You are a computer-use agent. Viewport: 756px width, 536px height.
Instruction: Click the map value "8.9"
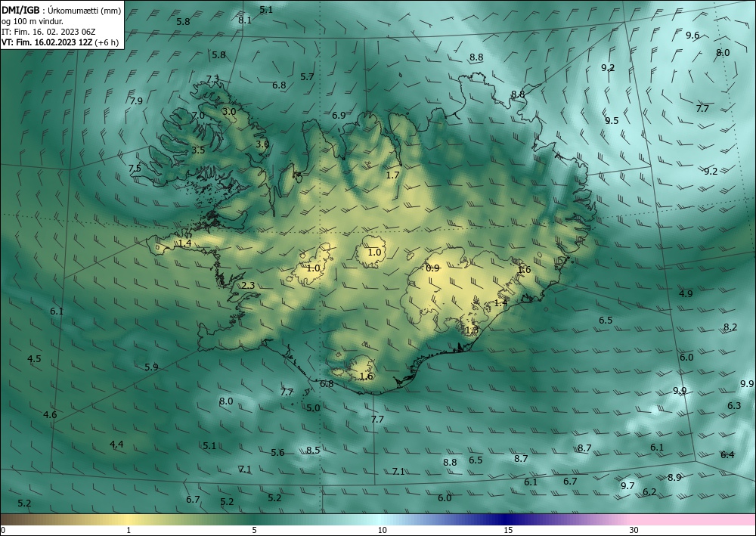[x=674, y=478]
